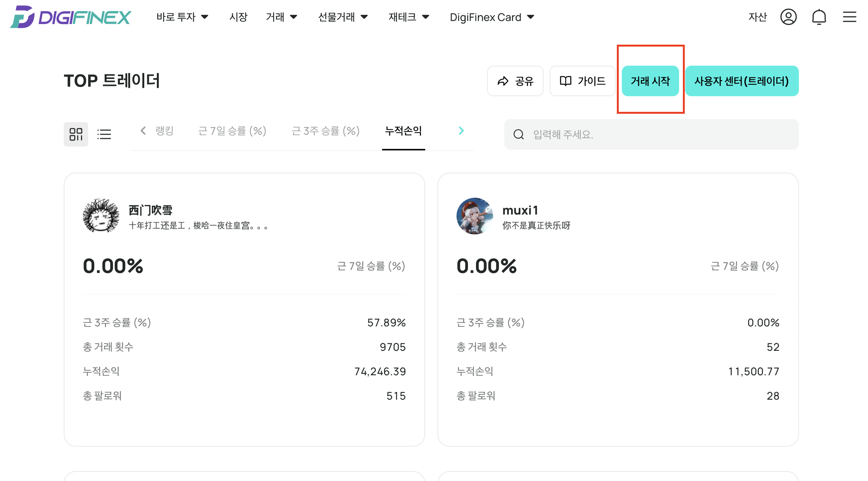The width and height of the screenshot is (868, 481).
Task: Select the 근 3주 승률 (%) tab
Action: [326, 131]
